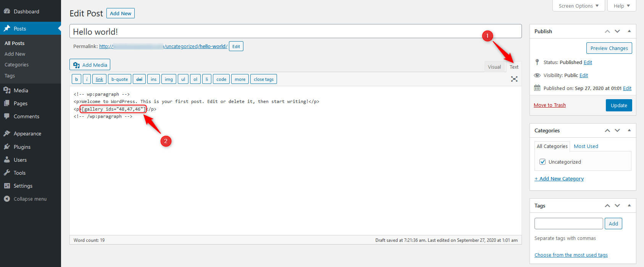Viewport: 644px width, 267px height.
Task: Insert a b-quote tag from toolbar
Action: tap(119, 79)
